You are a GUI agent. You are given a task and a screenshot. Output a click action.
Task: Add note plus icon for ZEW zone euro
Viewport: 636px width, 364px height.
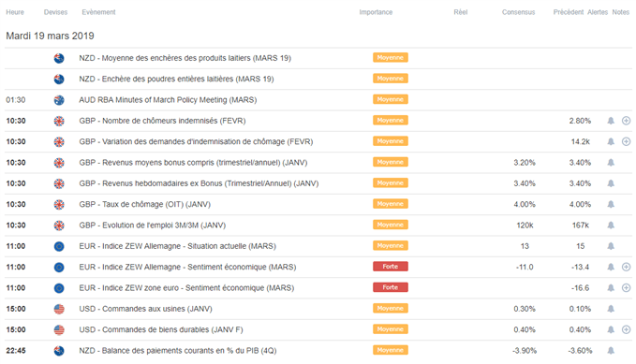627,288
